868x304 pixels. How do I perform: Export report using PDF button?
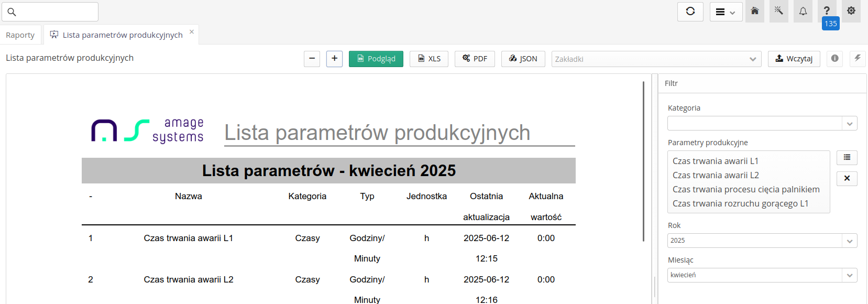coord(475,59)
